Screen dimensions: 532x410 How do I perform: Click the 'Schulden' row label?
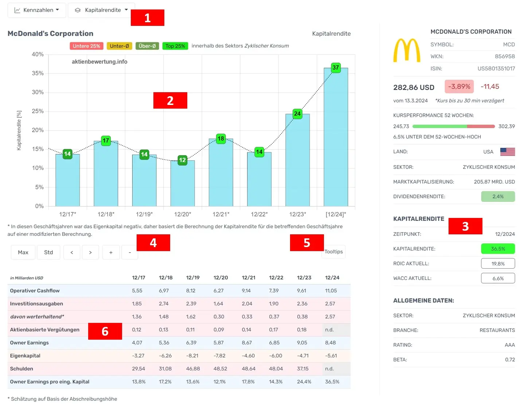point(21,369)
